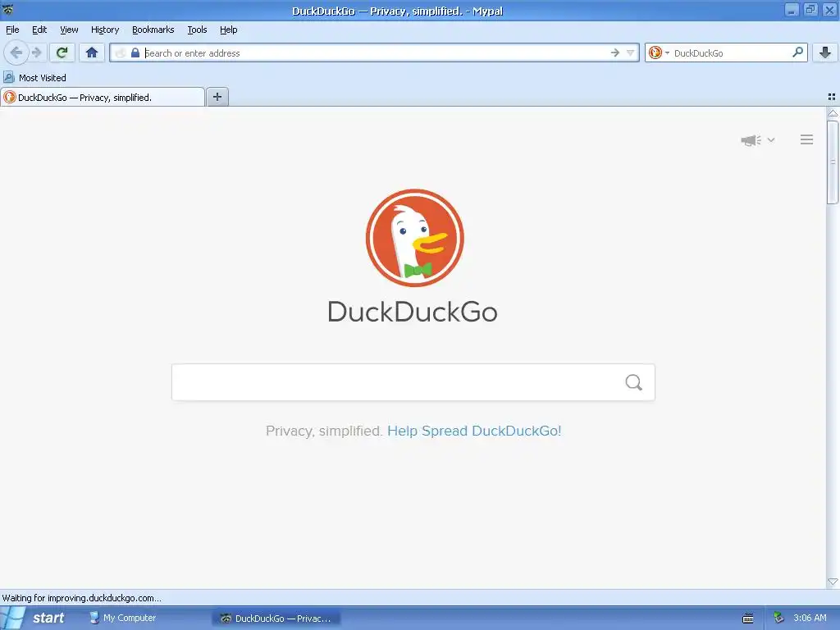The height and width of the screenshot is (630, 840).
Task: Click the keyboard icon in system tray
Action: click(x=748, y=619)
